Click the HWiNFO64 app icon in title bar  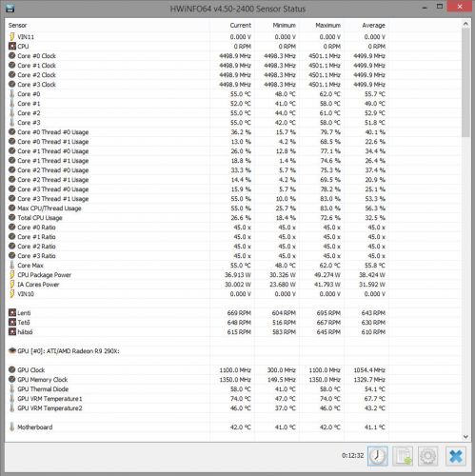point(10,9)
